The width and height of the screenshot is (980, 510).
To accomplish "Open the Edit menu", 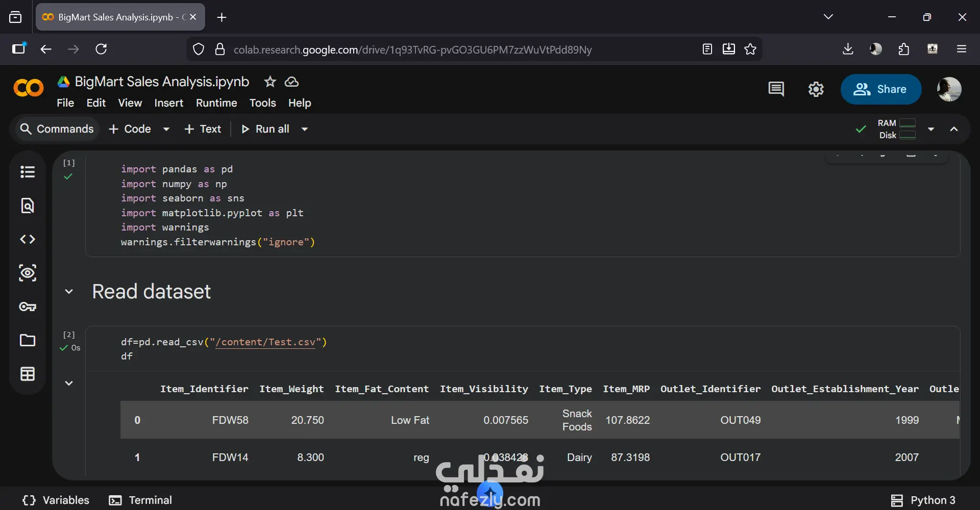I will pos(96,103).
